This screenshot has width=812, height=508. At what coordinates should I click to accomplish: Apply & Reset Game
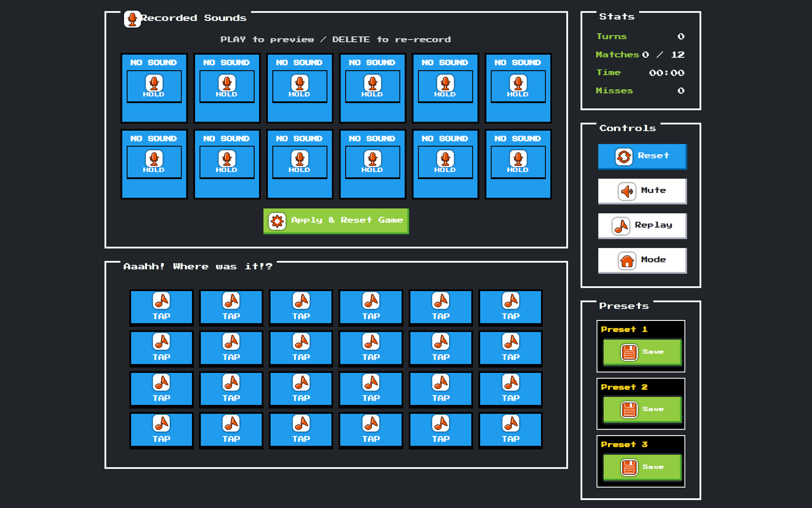(336, 221)
